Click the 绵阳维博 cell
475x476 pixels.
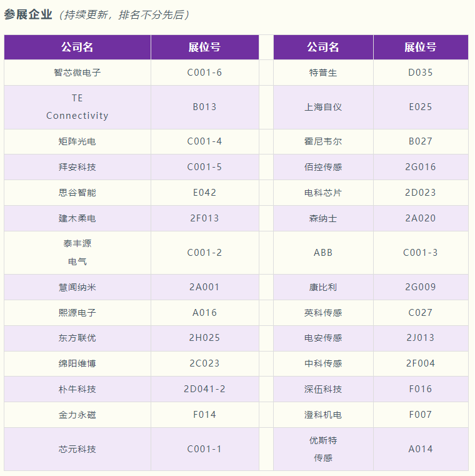click(77, 363)
